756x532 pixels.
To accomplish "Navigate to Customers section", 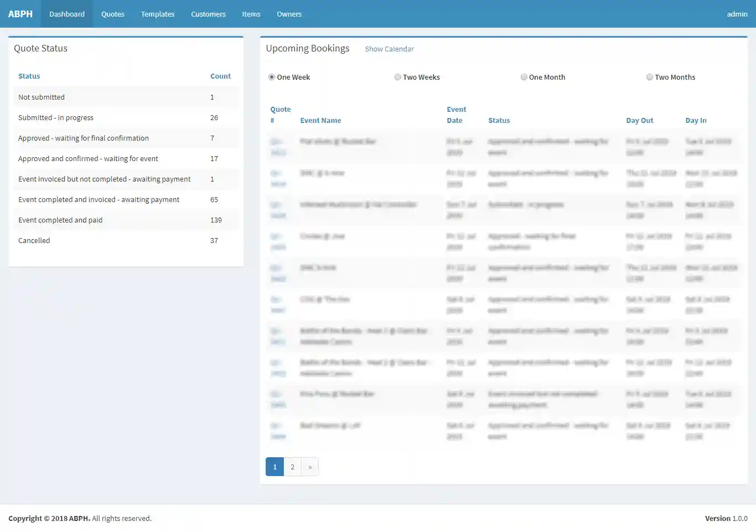I will tap(208, 14).
